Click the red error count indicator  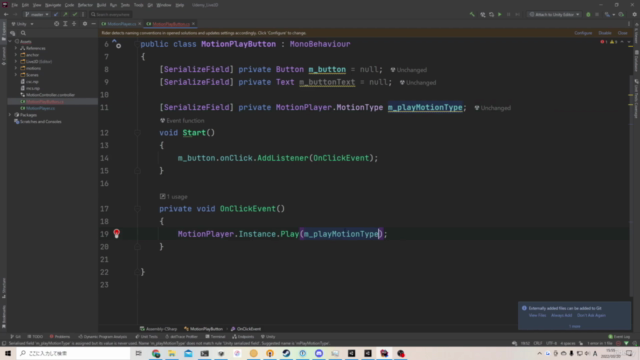(604, 42)
